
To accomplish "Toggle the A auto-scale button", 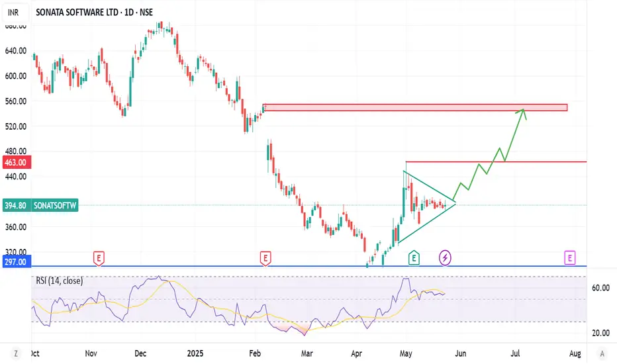I will (x=602, y=353).
